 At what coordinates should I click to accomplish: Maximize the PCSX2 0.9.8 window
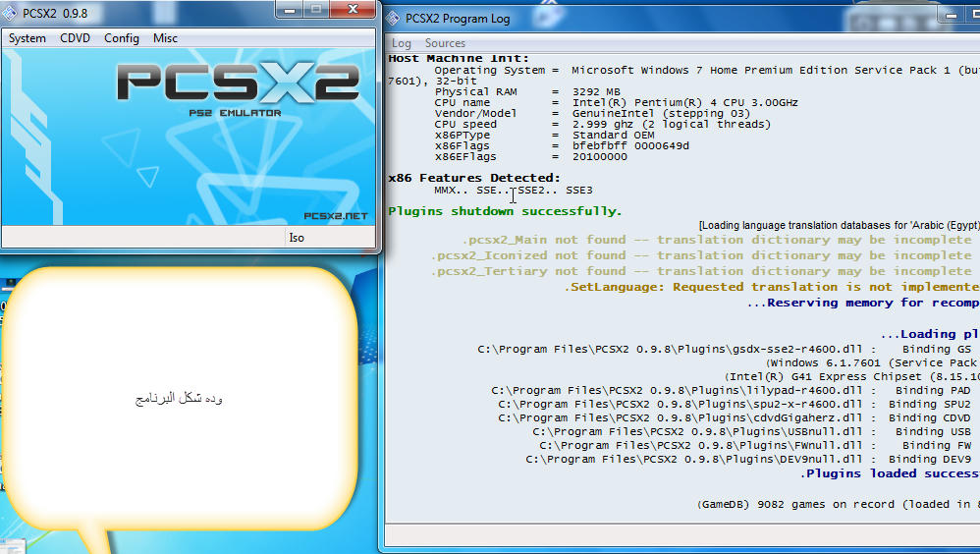tap(316, 10)
